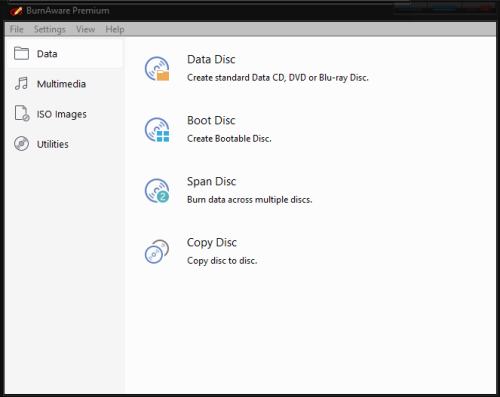
Task: Click the Data folder icon in sidebar
Action: point(21,53)
